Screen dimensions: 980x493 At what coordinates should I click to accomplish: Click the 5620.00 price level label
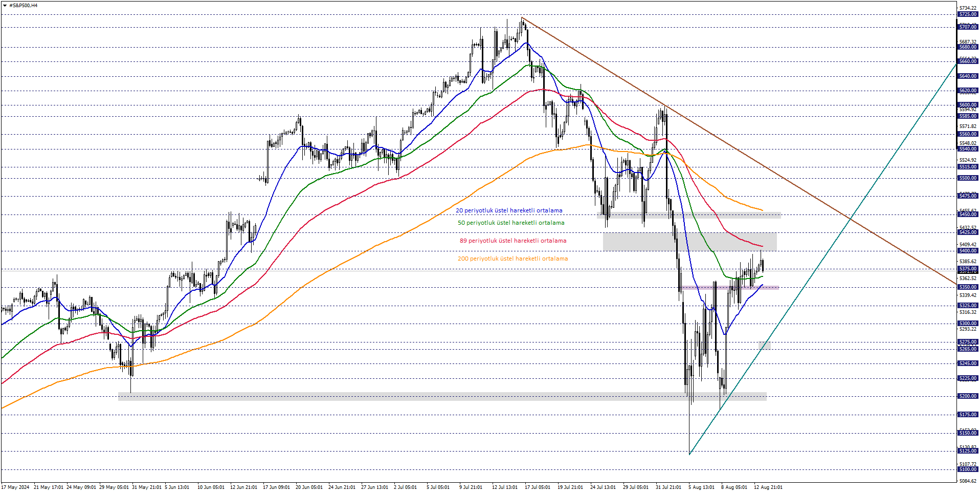pos(968,91)
